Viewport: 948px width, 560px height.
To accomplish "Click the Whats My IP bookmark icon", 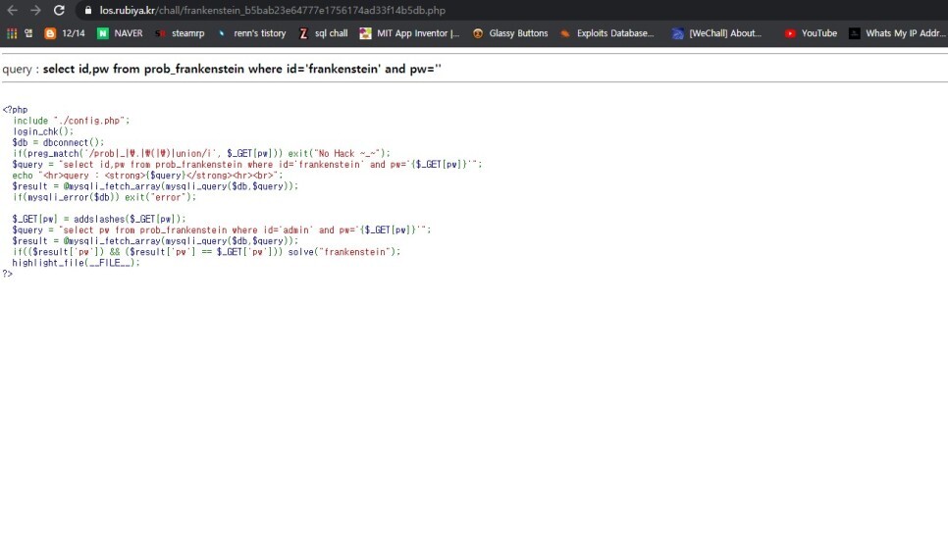I will click(x=855, y=33).
